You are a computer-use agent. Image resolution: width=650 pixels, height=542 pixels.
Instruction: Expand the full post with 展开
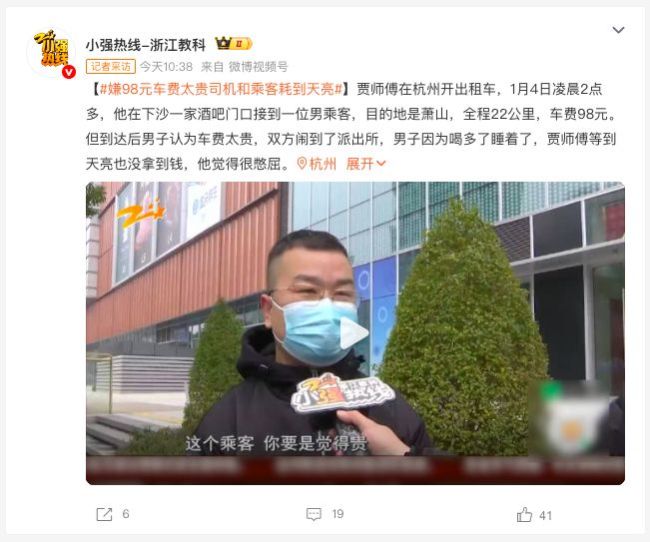pyautogui.click(x=366, y=164)
